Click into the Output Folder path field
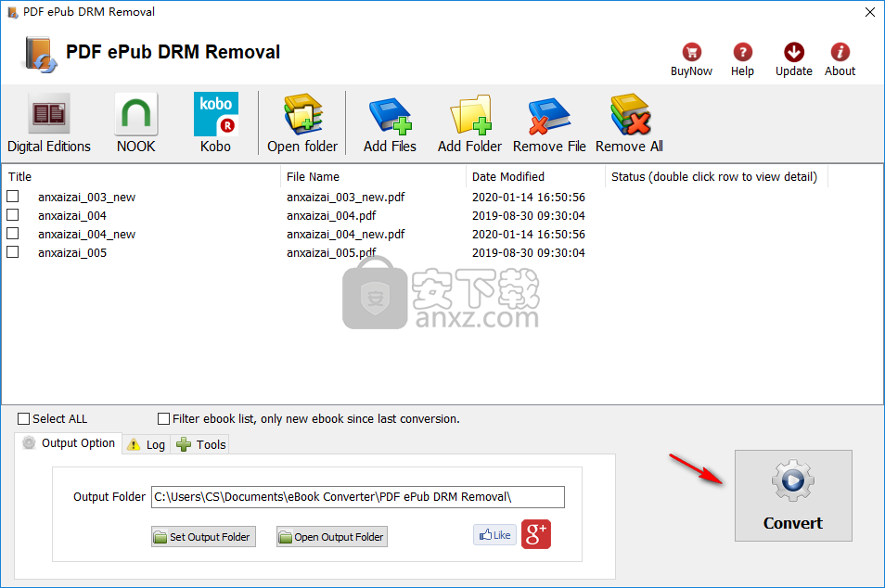 (358, 497)
